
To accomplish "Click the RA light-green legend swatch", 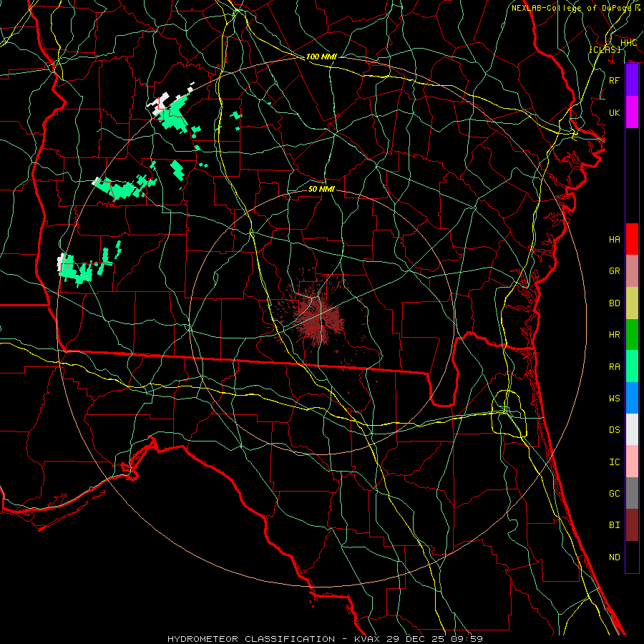I will (632, 366).
